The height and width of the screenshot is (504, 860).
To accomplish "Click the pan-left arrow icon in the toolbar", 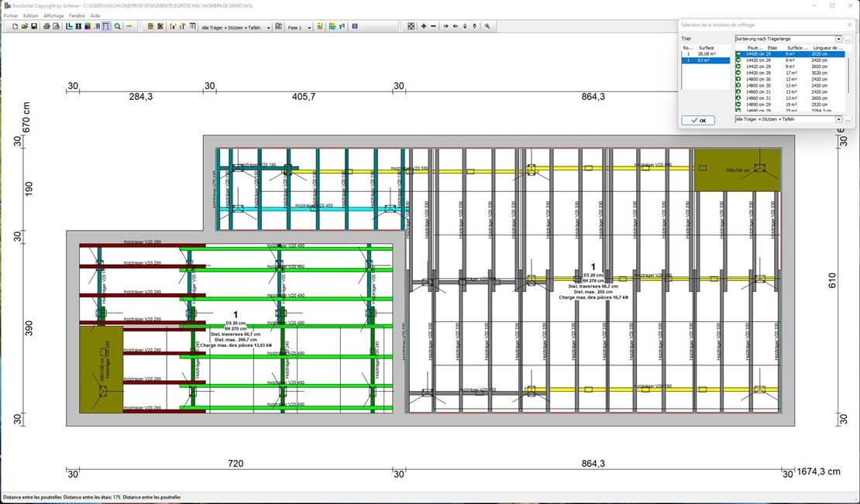I will pyautogui.click(x=445, y=26).
